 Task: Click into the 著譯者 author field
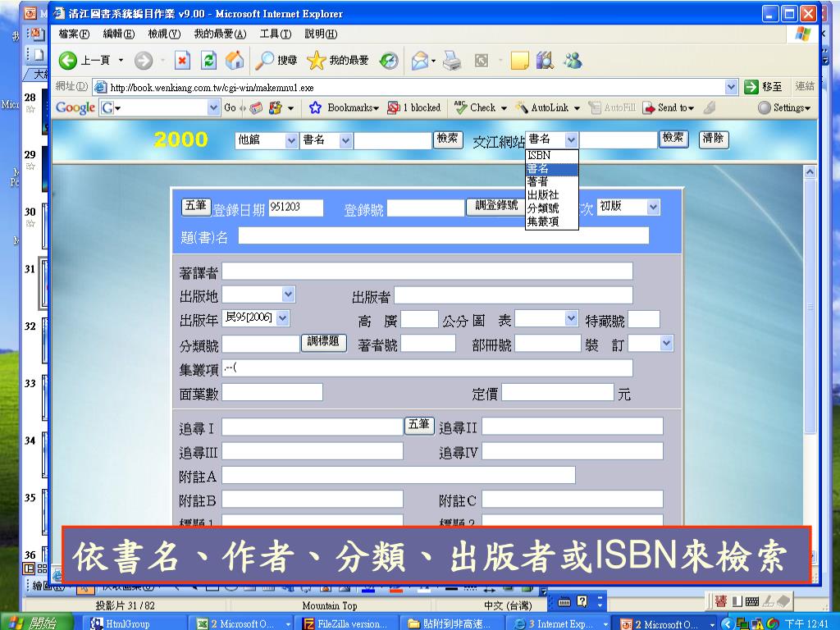click(x=427, y=271)
